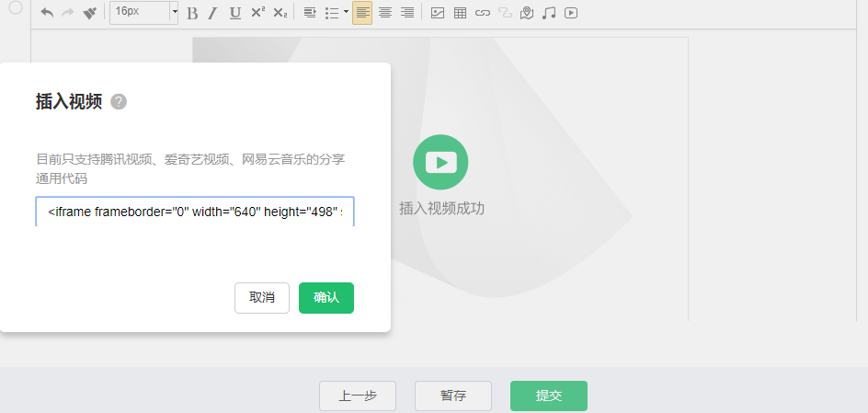Open the help icon next to 插入视频
Screen dimensions: 868x413
pyautogui.click(x=119, y=102)
